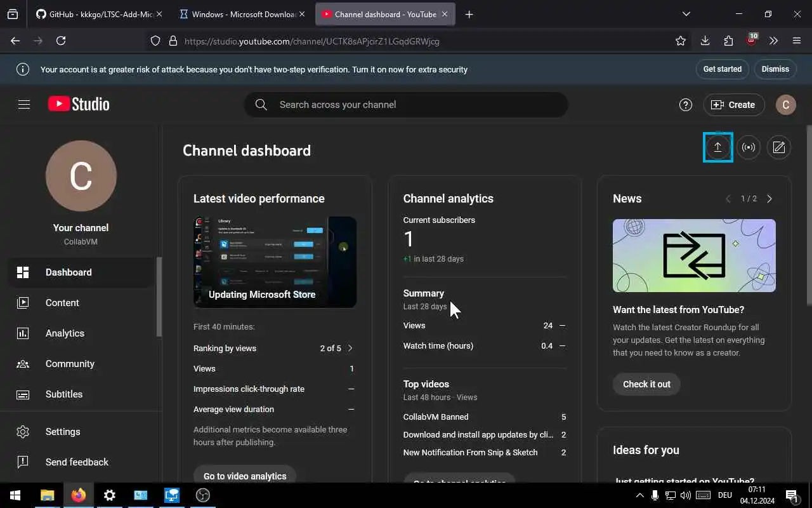Close the Channel dashboard - YouTube tab
The width and height of the screenshot is (812, 508).
(445, 14)
